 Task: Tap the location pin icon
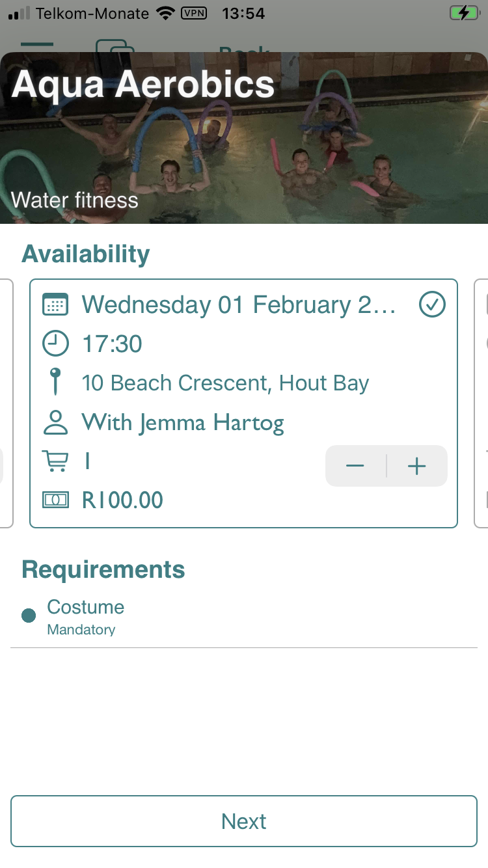55,382
